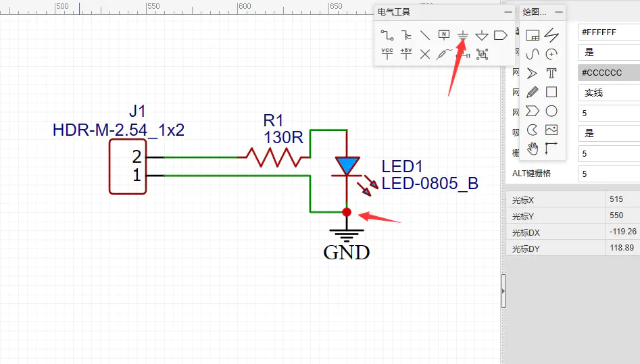This screenshot has height=364, width=640.
Task: Select the Text tool in drawing tools
Action: pos(551,73)
